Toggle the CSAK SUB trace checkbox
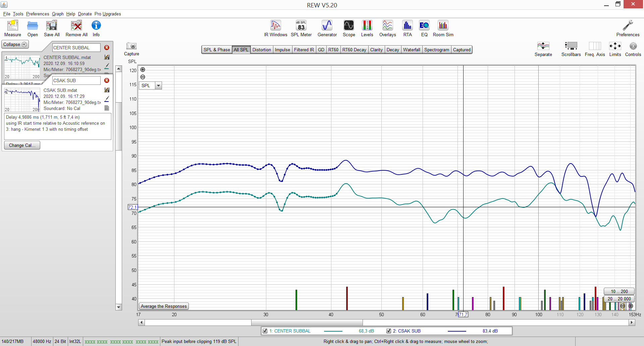 tap(389, 331)
